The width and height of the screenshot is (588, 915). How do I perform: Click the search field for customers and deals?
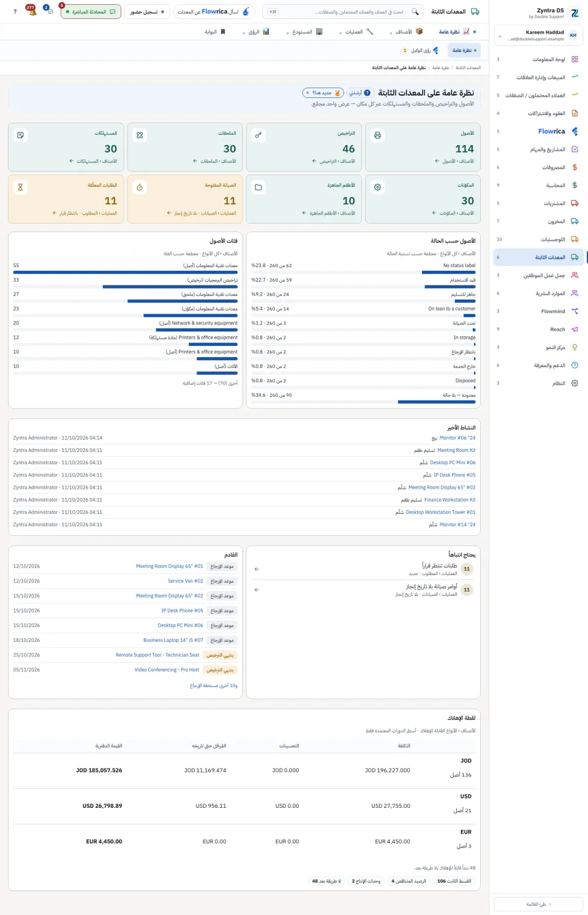343,12
